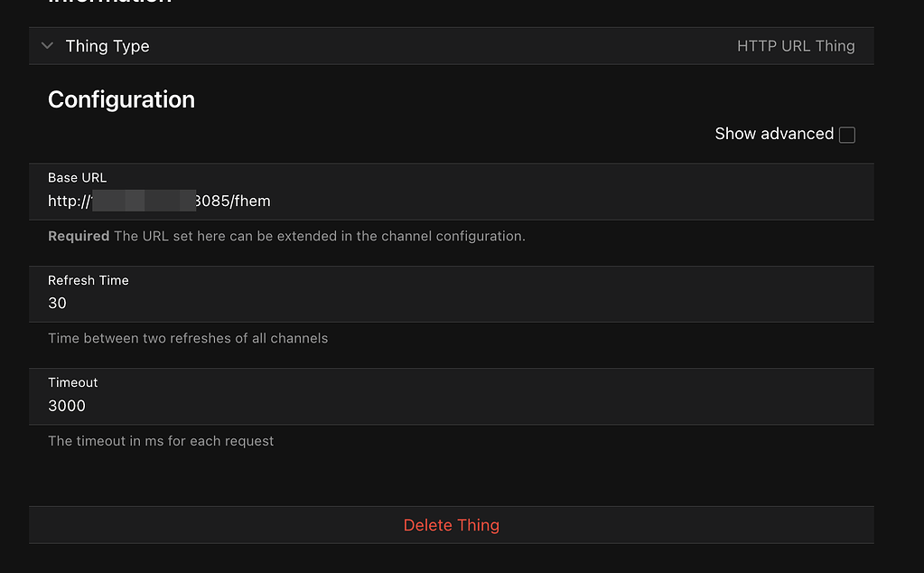
Task: Click into the Refresh Time field value 30
Action: click(58, 304)
